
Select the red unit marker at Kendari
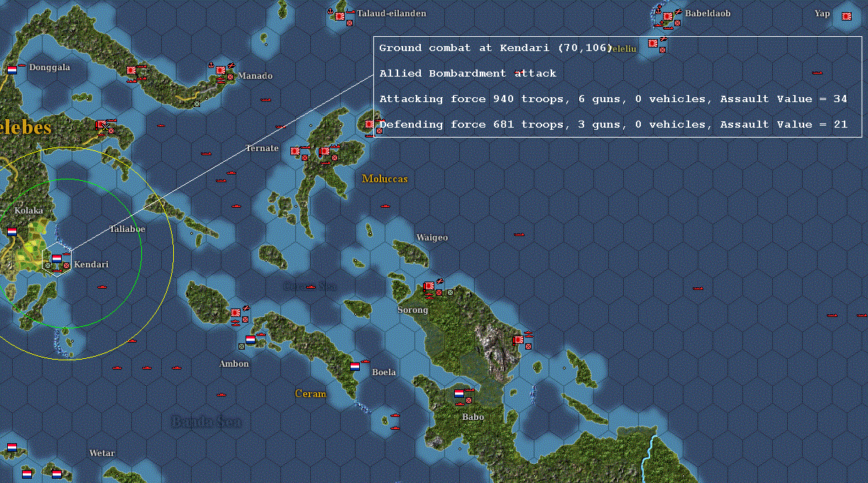click(66, 265)
